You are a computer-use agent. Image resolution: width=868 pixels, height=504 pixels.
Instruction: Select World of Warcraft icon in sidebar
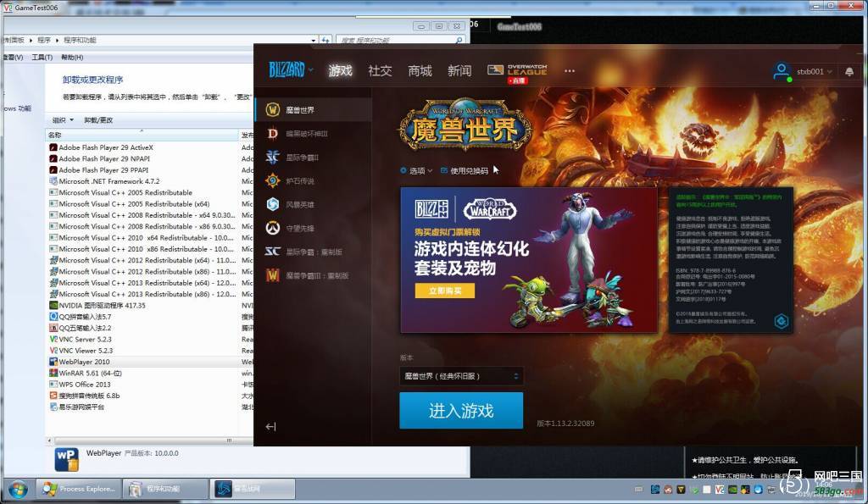(273, 110)
